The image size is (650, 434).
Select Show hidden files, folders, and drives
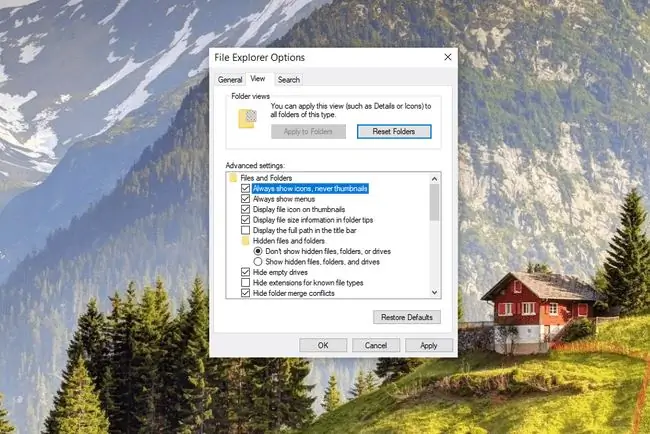258,262
